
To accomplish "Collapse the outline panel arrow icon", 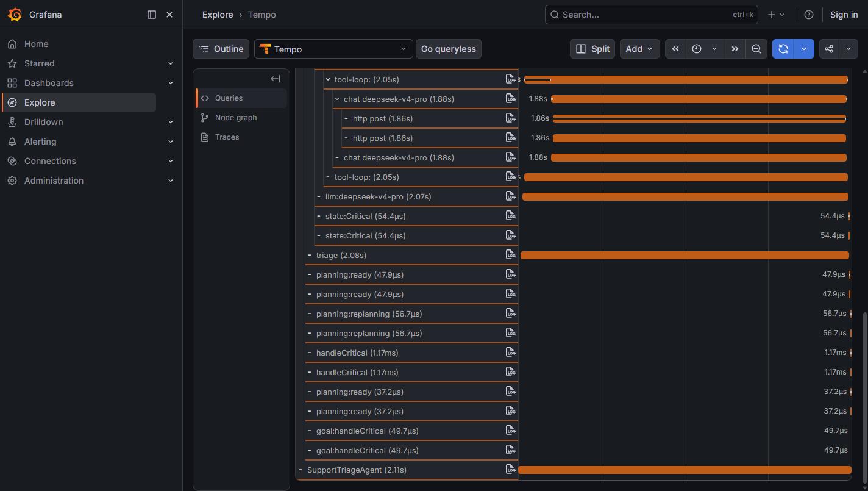I will coord(276,79).
